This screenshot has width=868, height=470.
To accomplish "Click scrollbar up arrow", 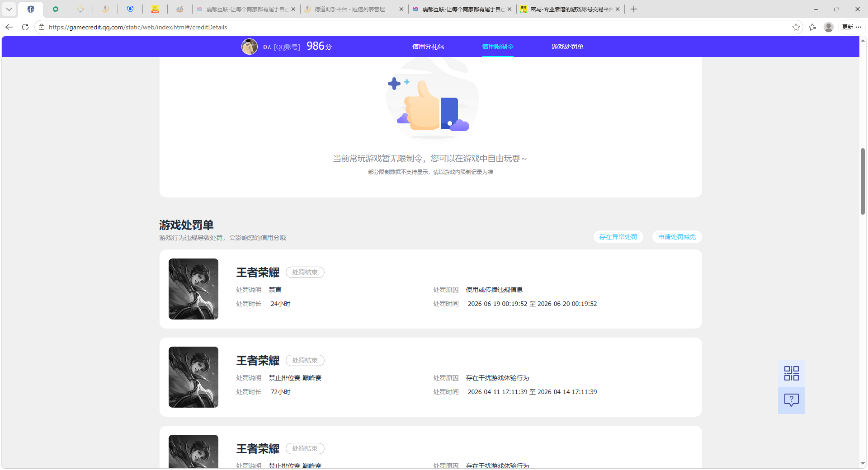I will 863,41.
